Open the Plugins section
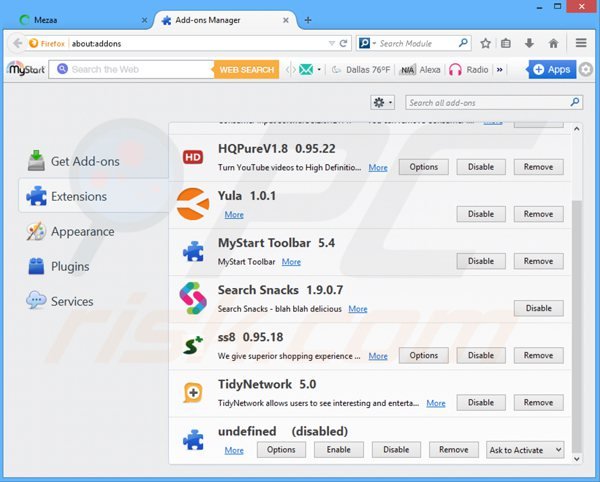The image size is (600, 482). [94, 266]
